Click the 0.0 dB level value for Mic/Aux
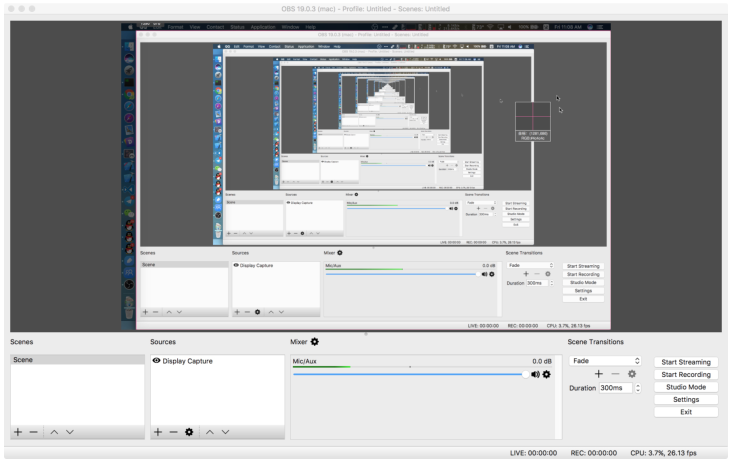The image size is (732, 464). pyautogui.click(x=542, y=361)
